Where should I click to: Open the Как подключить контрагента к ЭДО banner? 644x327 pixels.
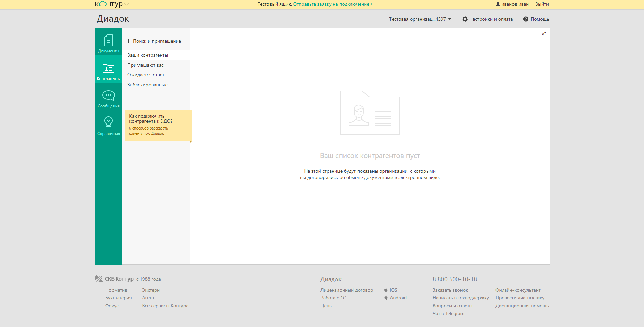(158, 125)
